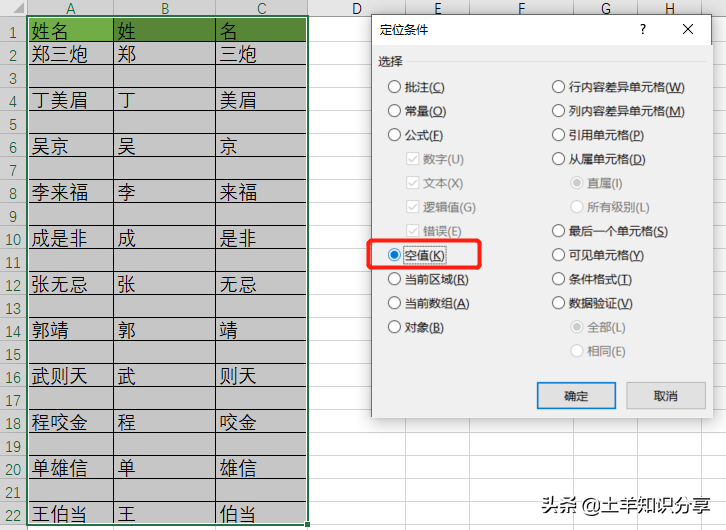
Task: Choose 引用单元格(P) option
Action: [598, 135]
